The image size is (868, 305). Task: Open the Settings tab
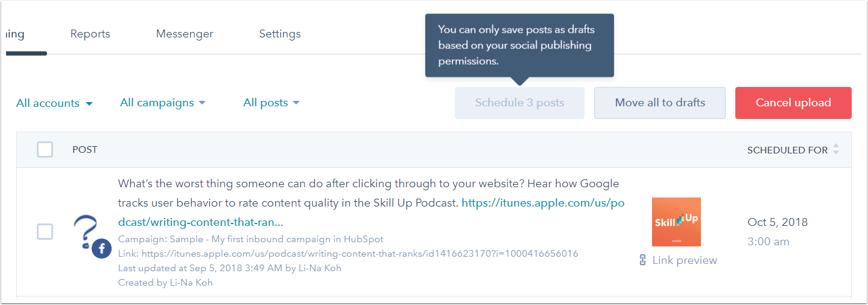point(280,34)
